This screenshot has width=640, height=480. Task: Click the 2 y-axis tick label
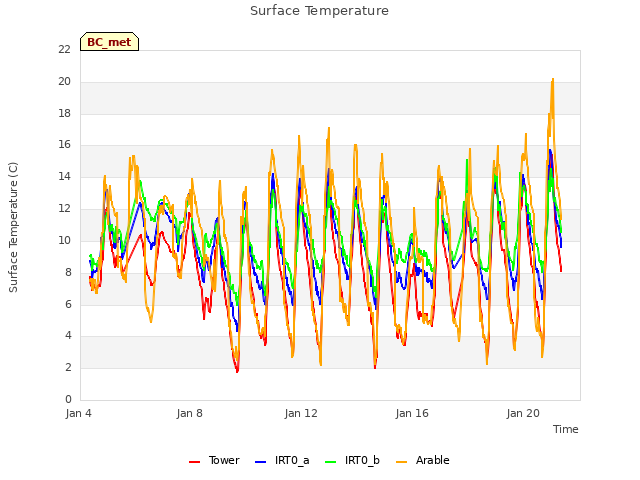(x=68, y=367)
